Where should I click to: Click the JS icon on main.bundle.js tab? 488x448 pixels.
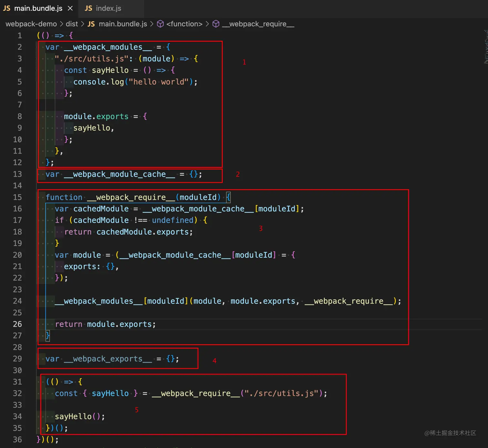(7, 8)
